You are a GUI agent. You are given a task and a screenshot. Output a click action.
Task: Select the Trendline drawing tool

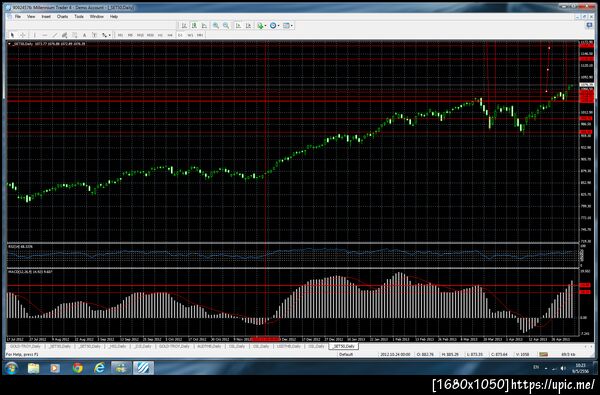click(x=55, y=35)
